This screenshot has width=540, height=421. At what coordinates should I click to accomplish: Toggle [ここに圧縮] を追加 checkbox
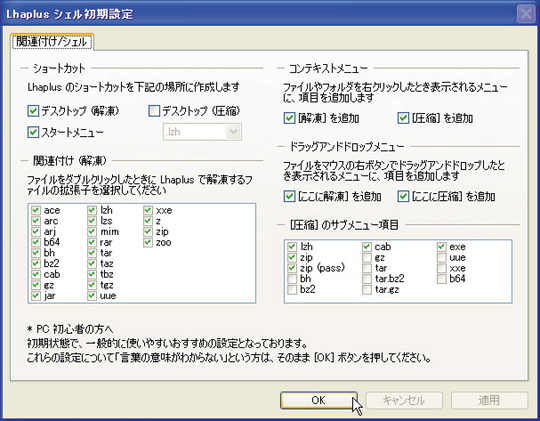tap(403, 196)
